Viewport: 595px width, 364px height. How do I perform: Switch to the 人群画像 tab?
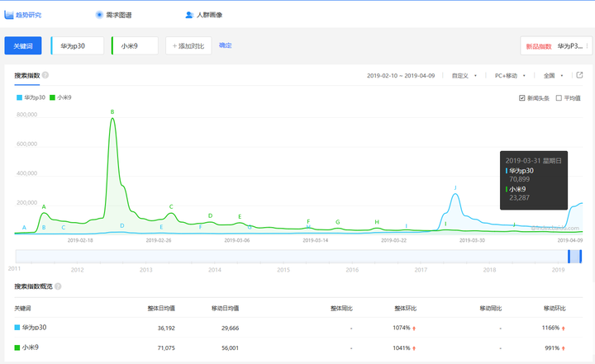(204, 15)
